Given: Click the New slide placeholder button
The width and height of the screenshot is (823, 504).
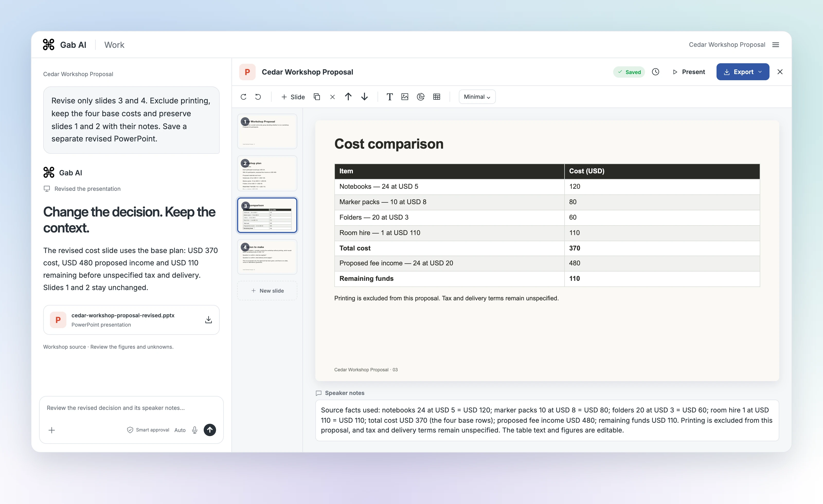Looking at the screenshot, I should [x=267, y=291].
